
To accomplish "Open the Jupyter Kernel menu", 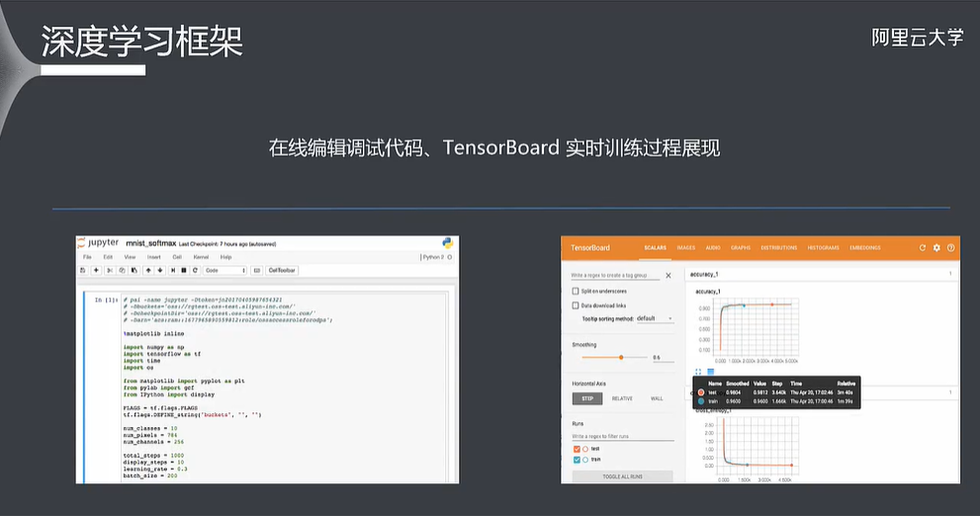I will 202,257.
